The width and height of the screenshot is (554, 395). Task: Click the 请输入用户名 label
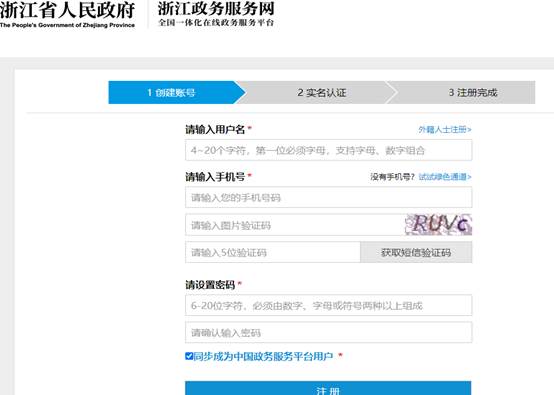[215, 130]
